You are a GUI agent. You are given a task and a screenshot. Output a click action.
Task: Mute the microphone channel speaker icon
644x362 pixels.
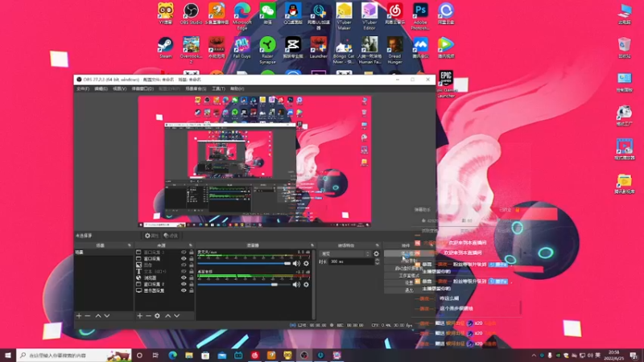tap(296, 264)
